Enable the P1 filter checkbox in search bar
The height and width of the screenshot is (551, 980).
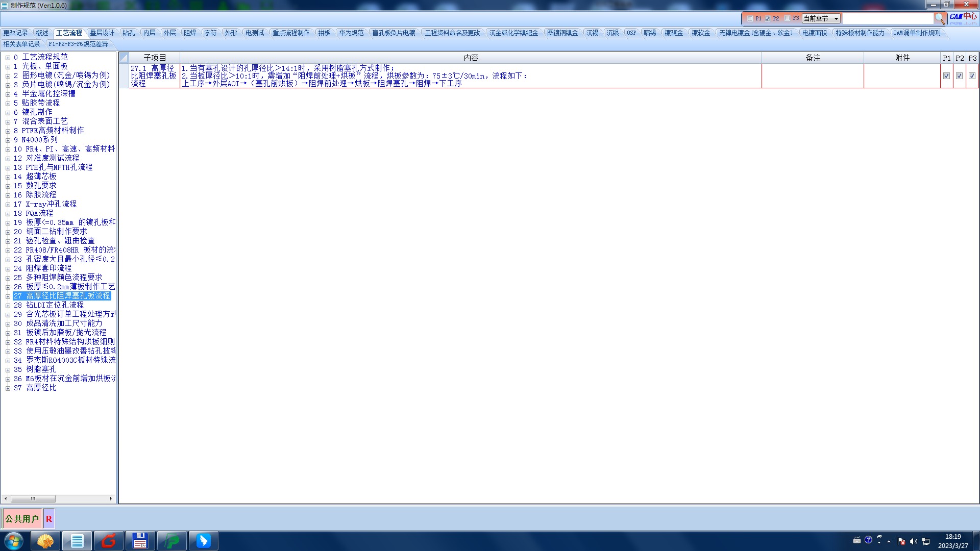[x=750, y=18]
